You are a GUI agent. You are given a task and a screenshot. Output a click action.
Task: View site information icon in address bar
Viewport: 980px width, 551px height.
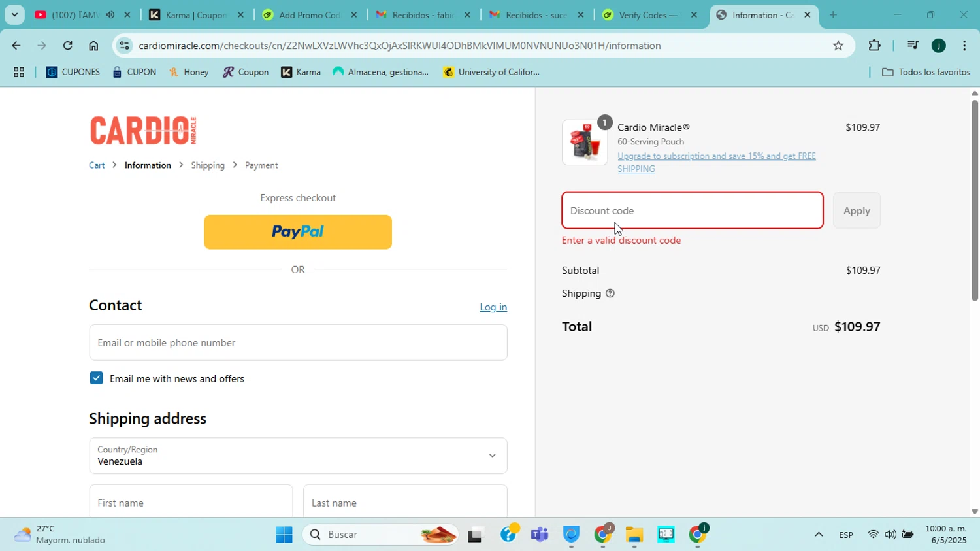[125, 46]
